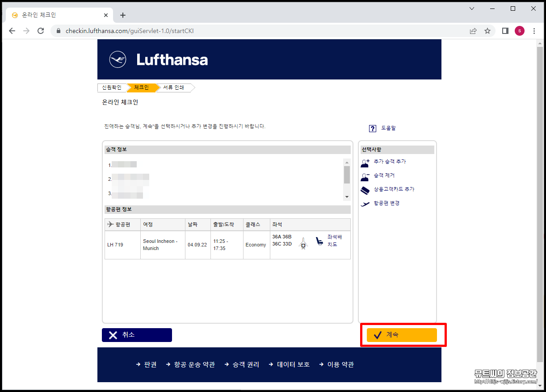Screen dimensions: 546x392
Task: Open the browser side panel icon
Action: 505,31
